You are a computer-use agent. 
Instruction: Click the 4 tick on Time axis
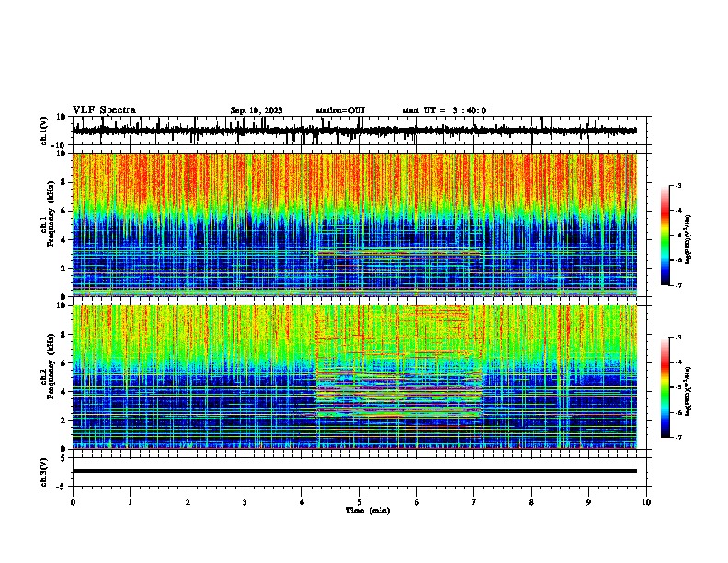coord(302,502)
